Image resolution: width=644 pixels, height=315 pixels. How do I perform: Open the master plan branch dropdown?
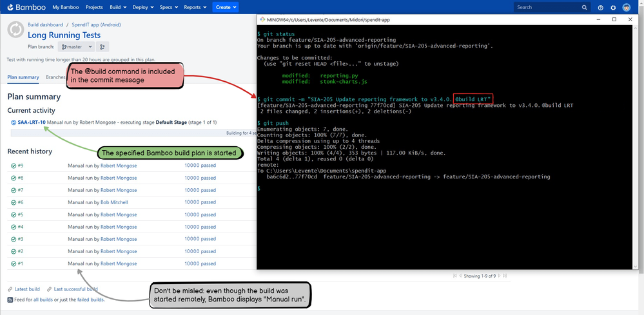click(x=76, y=47)
